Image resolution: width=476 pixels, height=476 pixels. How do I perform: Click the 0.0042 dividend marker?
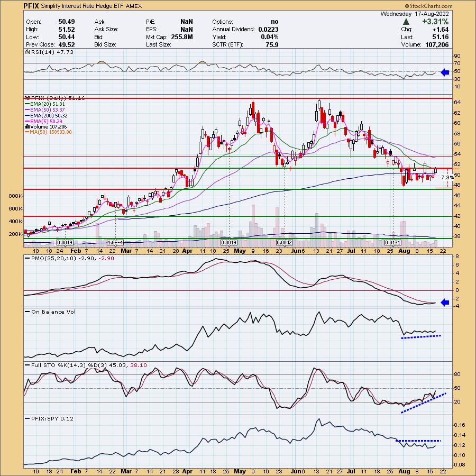[285, 243]
